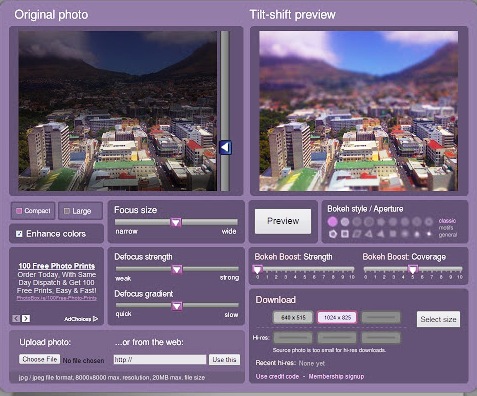
Task: Choose the 1024 x 825 download size
Action: pyautogui.click(x=337, y=317)
